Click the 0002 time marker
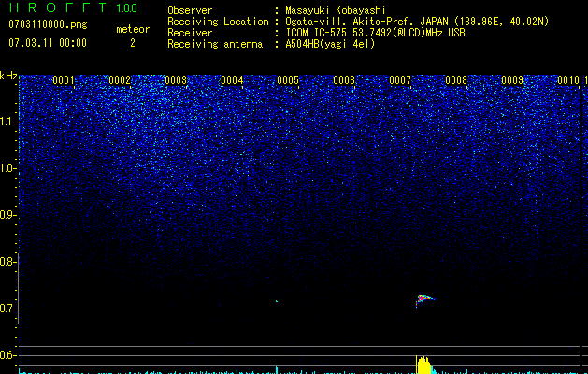 (120, 80)
